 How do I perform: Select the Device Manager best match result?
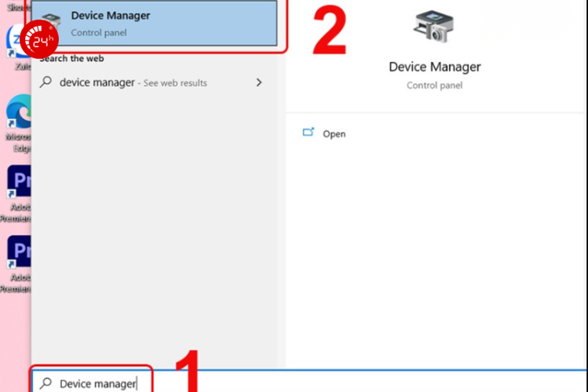(x=157, y=24)
